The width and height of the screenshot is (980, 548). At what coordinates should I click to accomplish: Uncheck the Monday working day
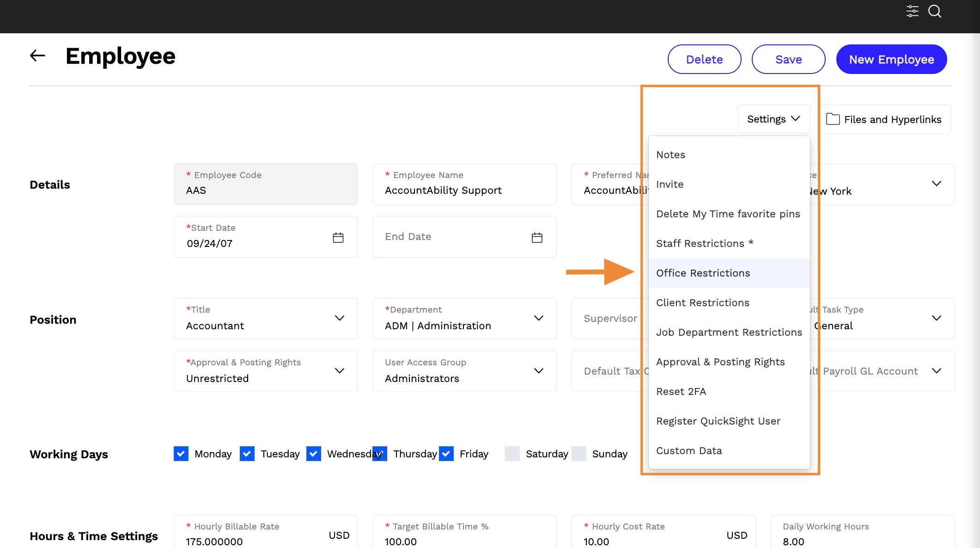pos(181,454)
